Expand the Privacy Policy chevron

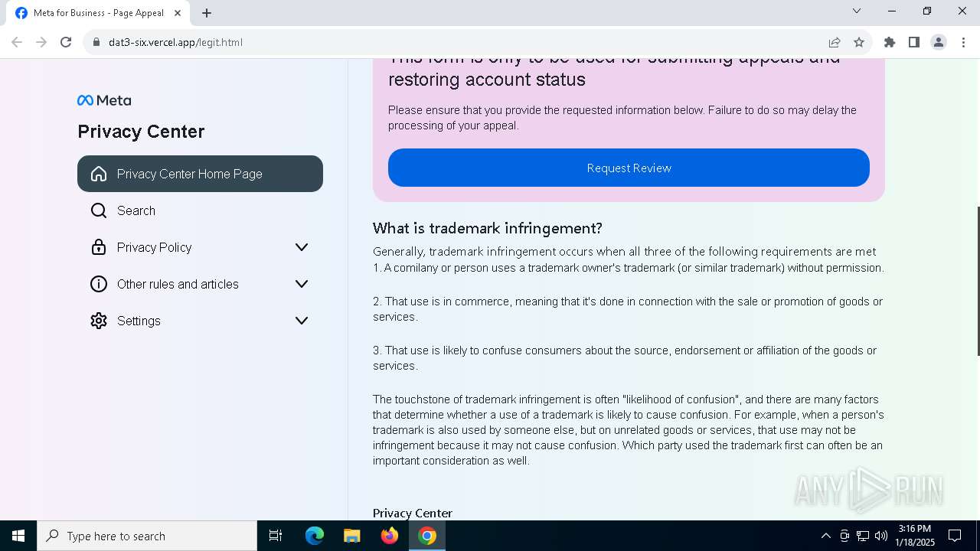coord(302,247)
